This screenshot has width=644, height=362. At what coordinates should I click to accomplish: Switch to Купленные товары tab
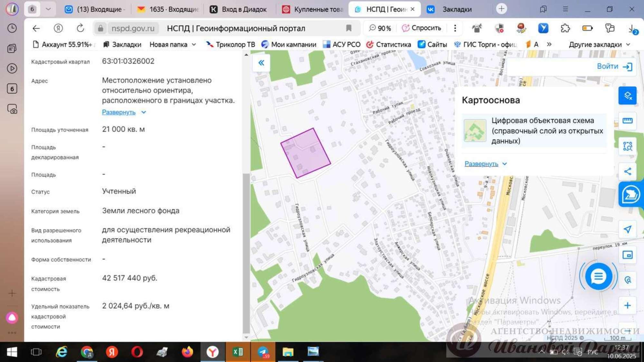click(x=313, y=9)
